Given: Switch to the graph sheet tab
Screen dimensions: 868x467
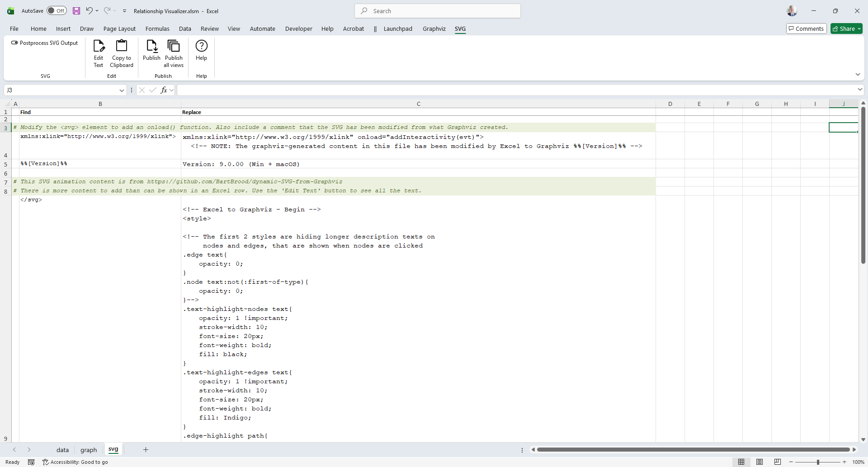Looking at the screenshot, I should pos(89,450).
